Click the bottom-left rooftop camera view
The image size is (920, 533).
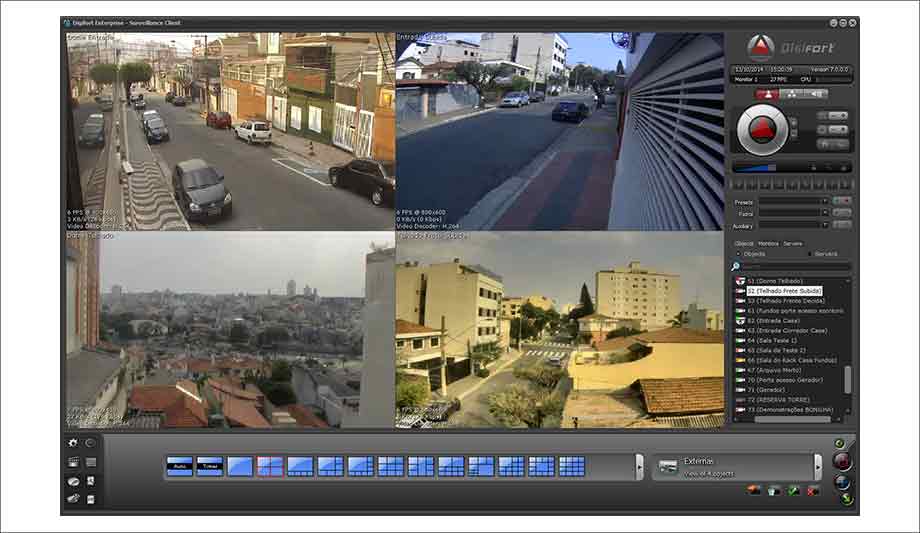click(229, 330)
